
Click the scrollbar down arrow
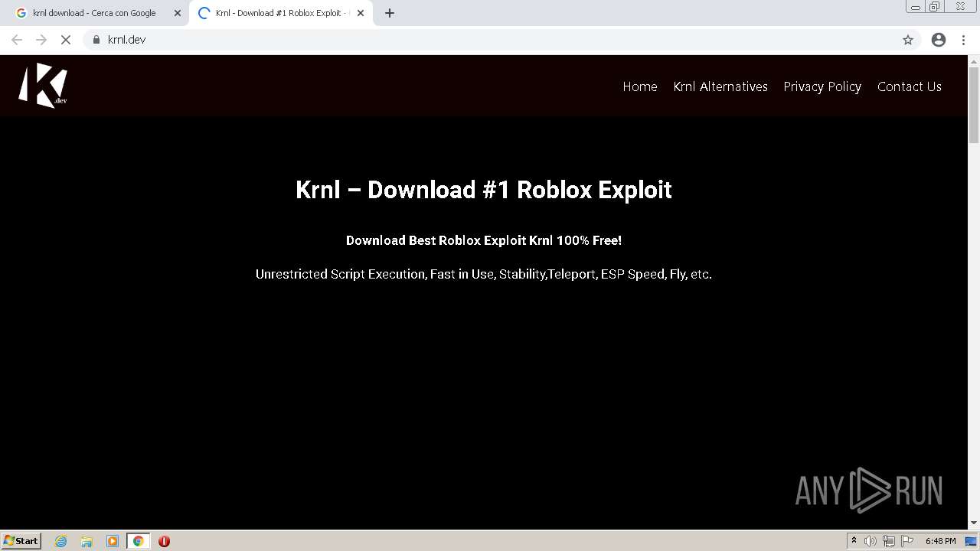click(x=974, y=523)
